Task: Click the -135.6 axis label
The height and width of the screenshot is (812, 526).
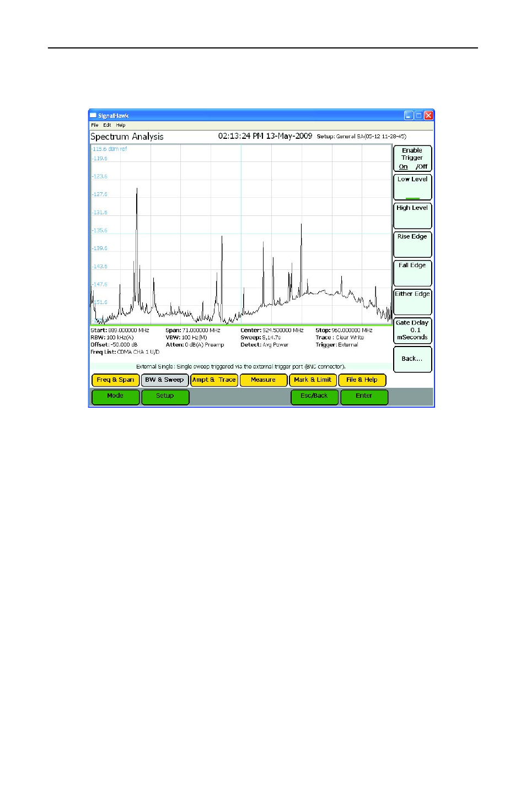Action: tap(100, 231)
